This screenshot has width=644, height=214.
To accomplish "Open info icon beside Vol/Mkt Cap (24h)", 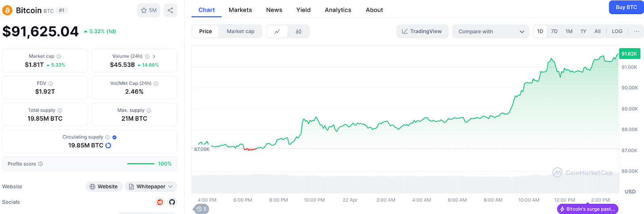I will [x=156, y=84].
